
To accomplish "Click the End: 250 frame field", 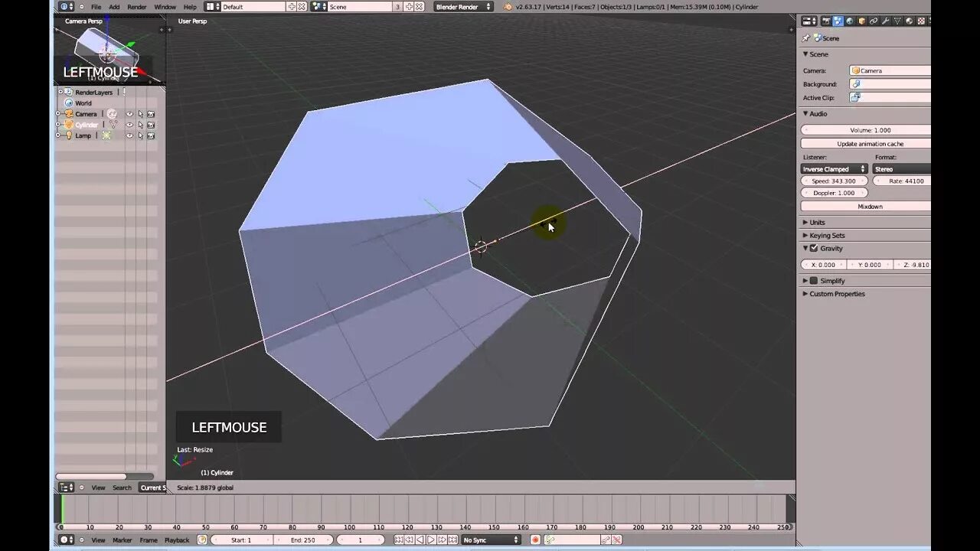I will [303, 540].
